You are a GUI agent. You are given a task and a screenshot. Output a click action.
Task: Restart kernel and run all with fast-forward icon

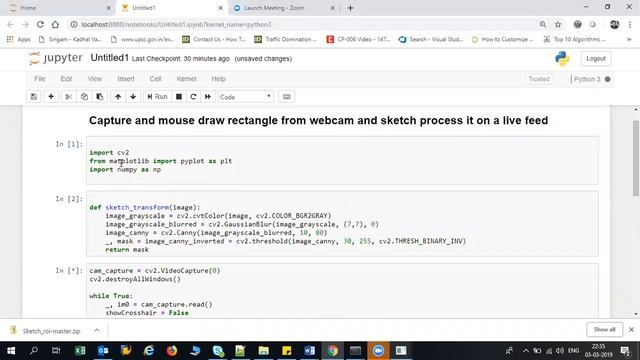click(x=208, y=97)
